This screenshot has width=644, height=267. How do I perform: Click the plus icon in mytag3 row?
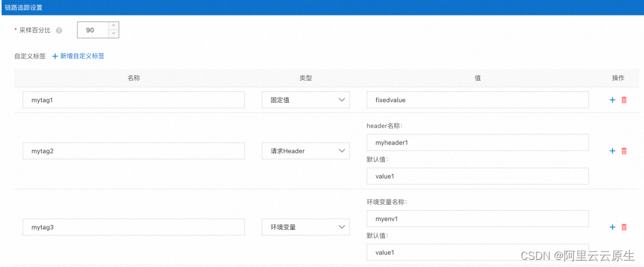(x=612, y=227)
